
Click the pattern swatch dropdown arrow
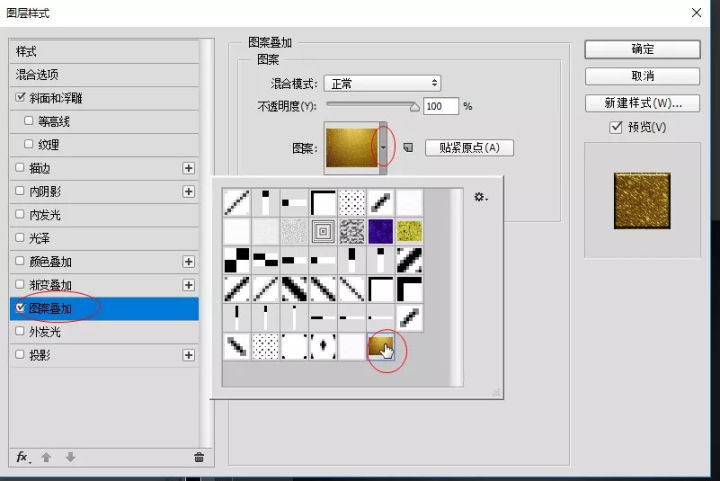click(385, 148)
